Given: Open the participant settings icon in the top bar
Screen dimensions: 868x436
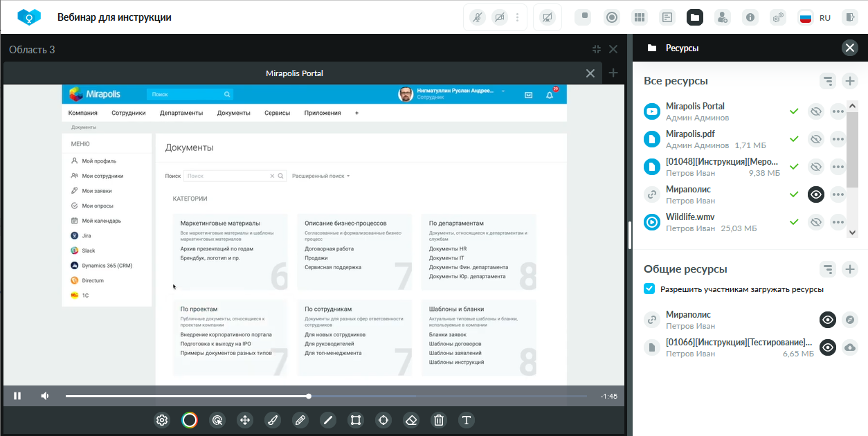Looking at the screenshot, I should click(x=723, y=17).
